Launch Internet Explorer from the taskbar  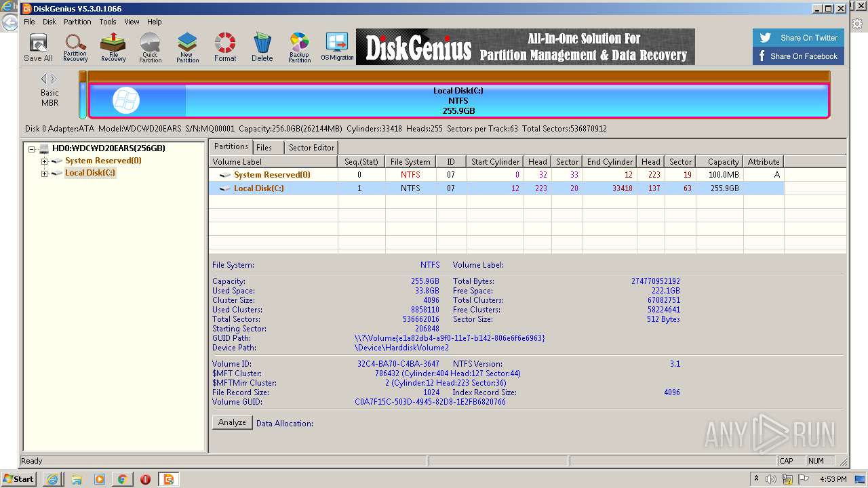52,479
